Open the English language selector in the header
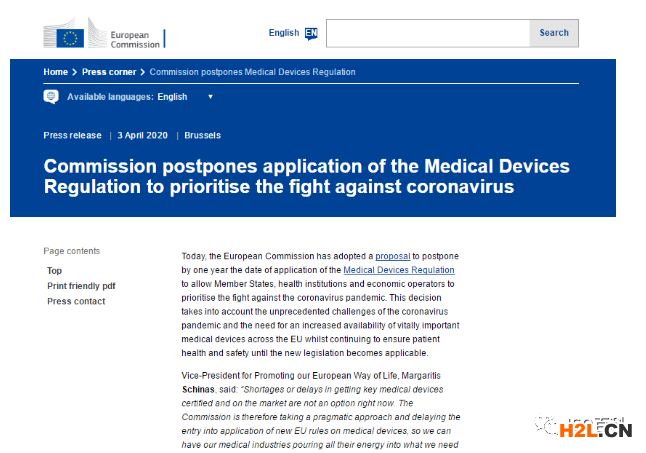Screen dimensions: 646x453 click(284, 33)
